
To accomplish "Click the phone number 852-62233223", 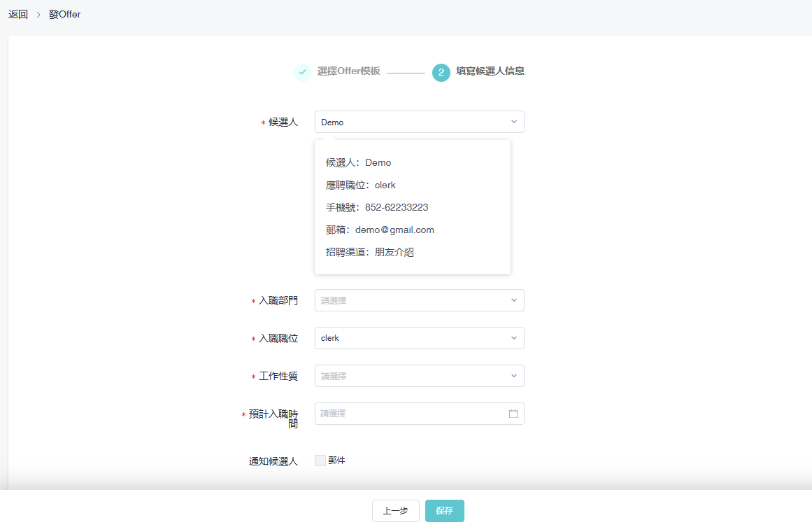I will 396,207.
